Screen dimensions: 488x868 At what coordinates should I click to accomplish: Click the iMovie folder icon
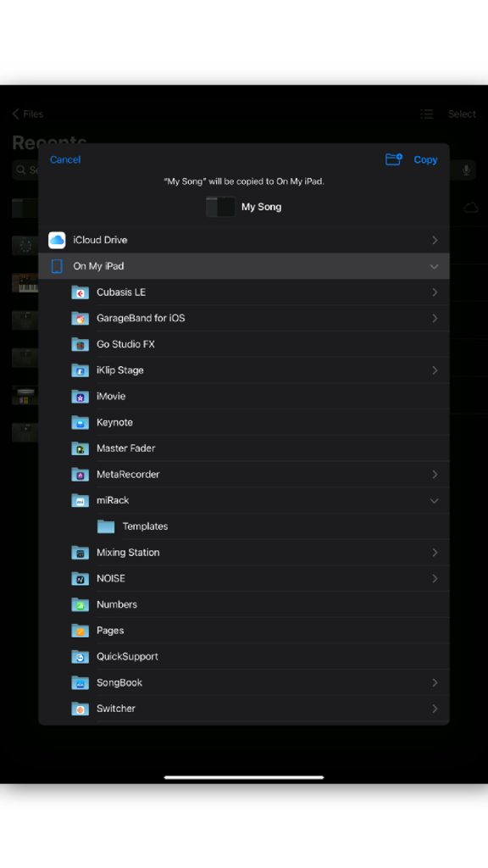click(x=80, y=397)
